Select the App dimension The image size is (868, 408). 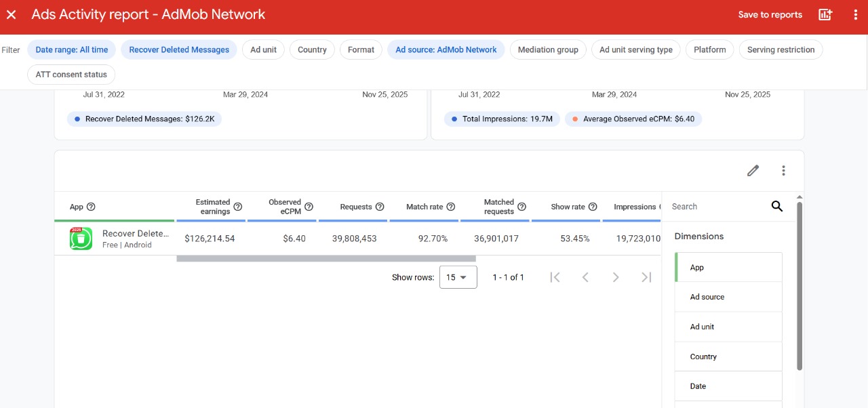pos(728,268)
